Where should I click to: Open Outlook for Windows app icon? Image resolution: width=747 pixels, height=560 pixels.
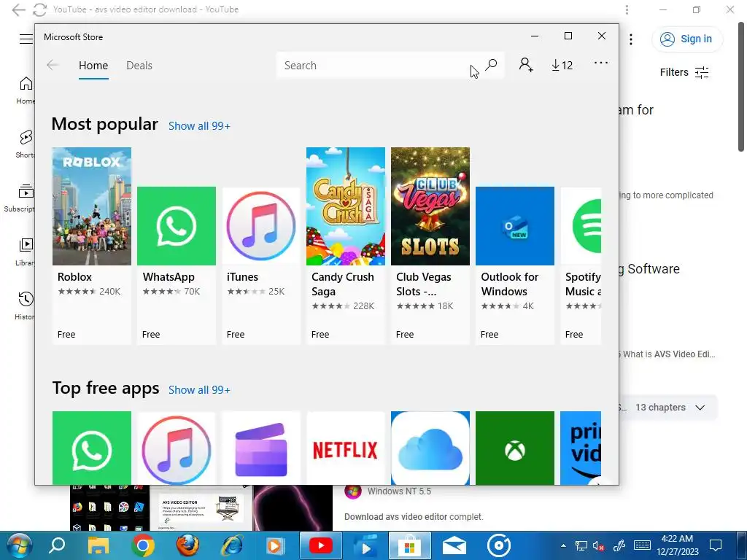[515, 226]
